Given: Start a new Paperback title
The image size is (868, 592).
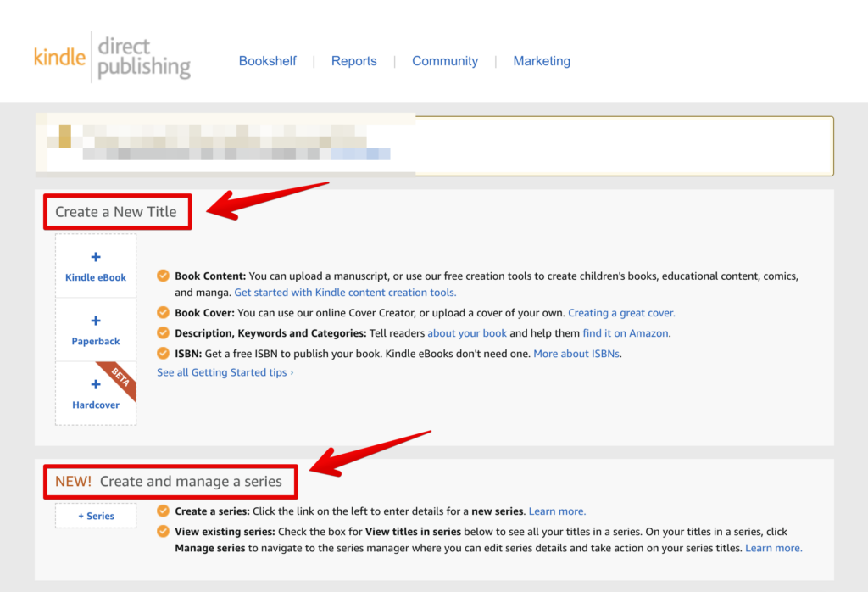Looking at the screenshot, I should tap(96, 330).
